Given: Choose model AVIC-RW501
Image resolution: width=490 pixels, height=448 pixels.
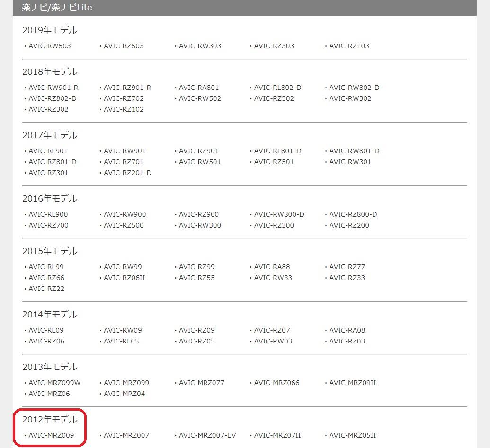Looking at the screenshot, I should click(200, 162).
